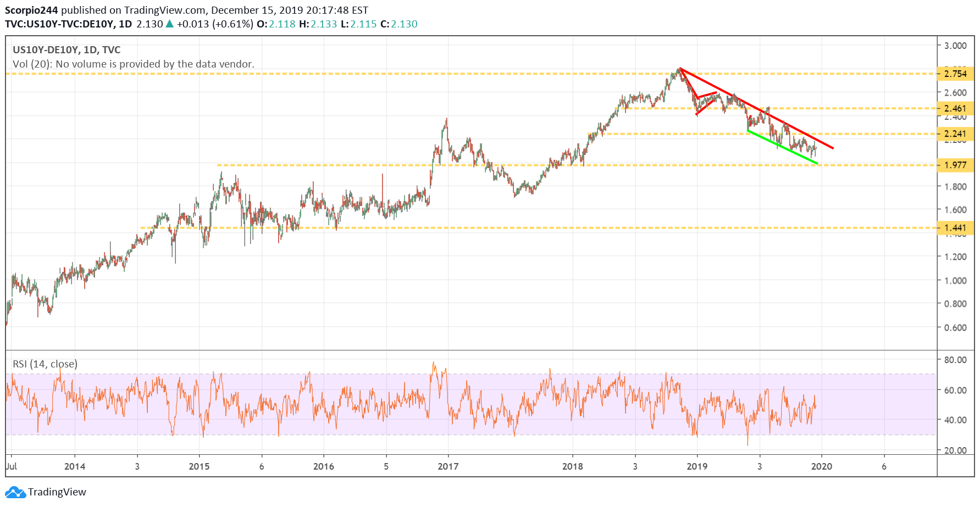Click the green up-arrow change indicator
This screenshot has height=507, width=980.
(x=170, y=24)
